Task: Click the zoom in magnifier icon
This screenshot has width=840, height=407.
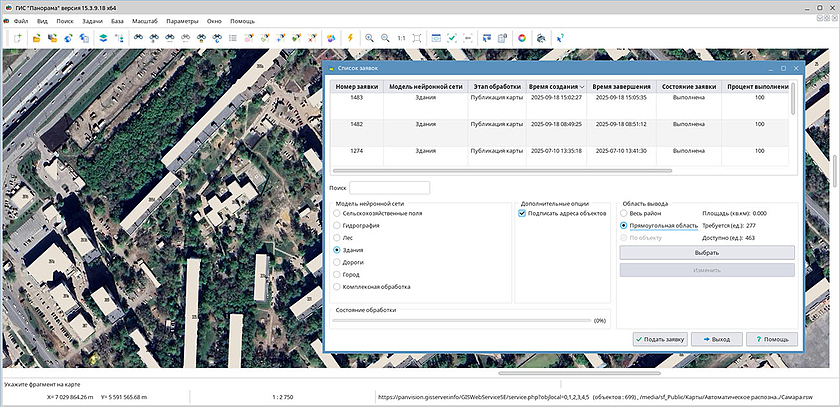Action: tap(369, 38)
